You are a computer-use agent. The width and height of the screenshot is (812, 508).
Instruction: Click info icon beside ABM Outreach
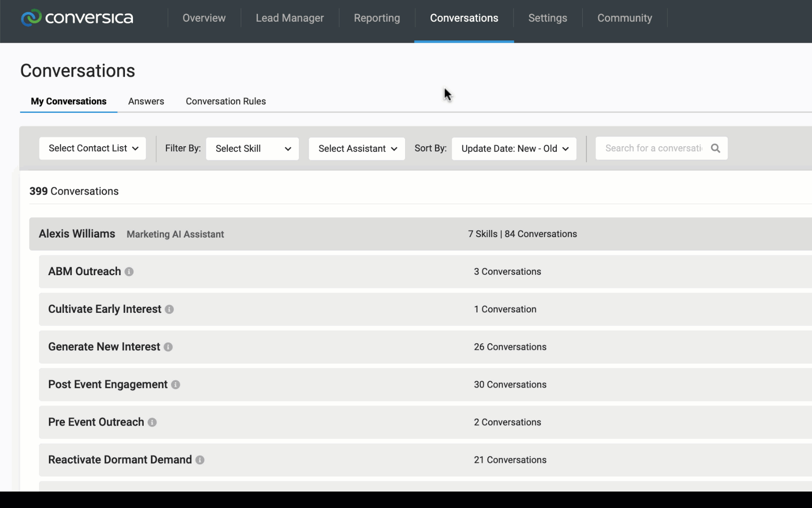(x=129, y=272)
